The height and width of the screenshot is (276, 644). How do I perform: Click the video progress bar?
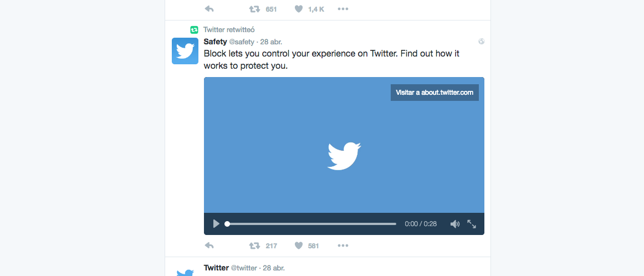pos(310,224)
